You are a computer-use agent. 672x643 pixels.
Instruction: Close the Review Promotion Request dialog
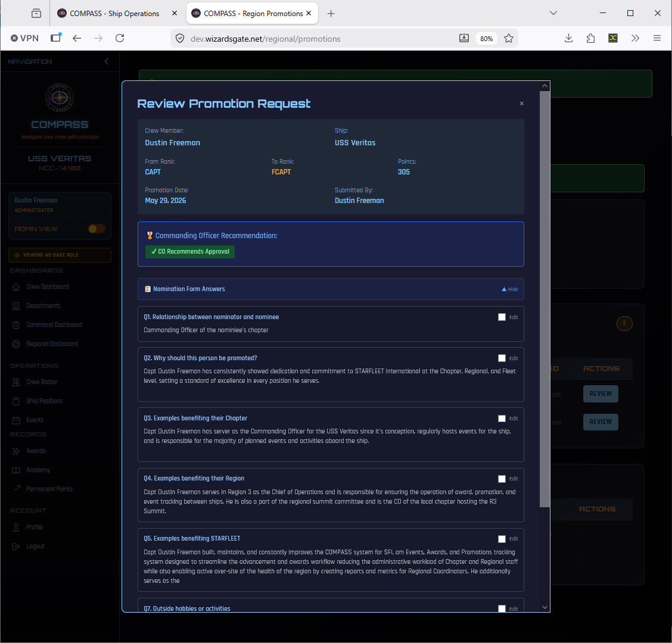tap(521, 104)
